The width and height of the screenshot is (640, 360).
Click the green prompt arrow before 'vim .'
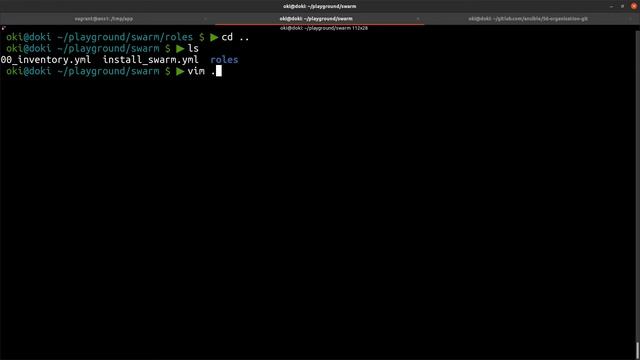click(180, 71)
